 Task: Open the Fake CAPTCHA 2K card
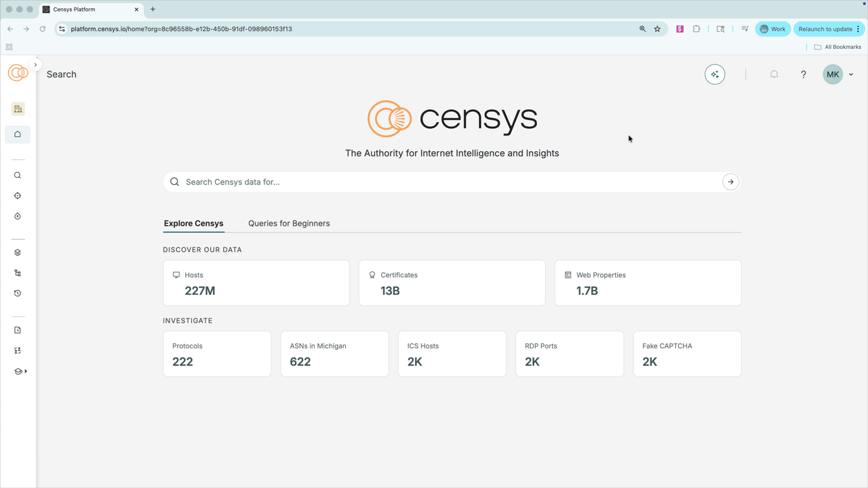[x=687, y=354]
